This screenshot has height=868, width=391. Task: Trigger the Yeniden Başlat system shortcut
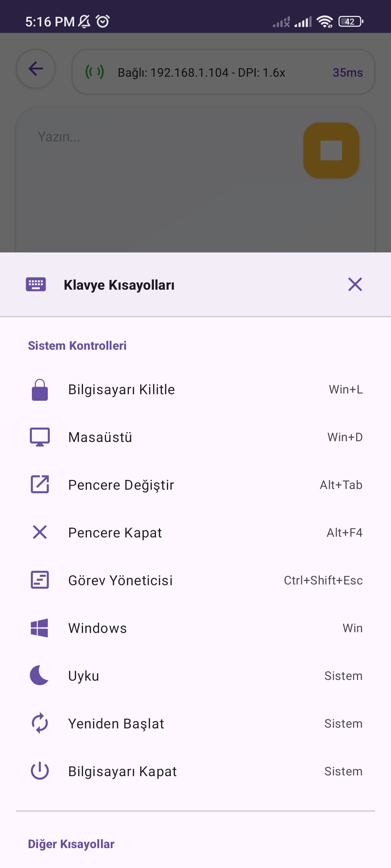tap(195, 723)
